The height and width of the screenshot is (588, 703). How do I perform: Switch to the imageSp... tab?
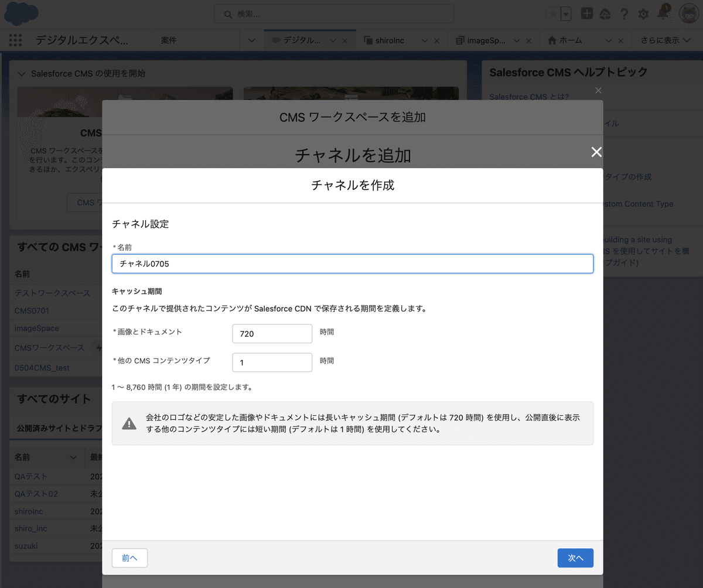coord(481,40)
